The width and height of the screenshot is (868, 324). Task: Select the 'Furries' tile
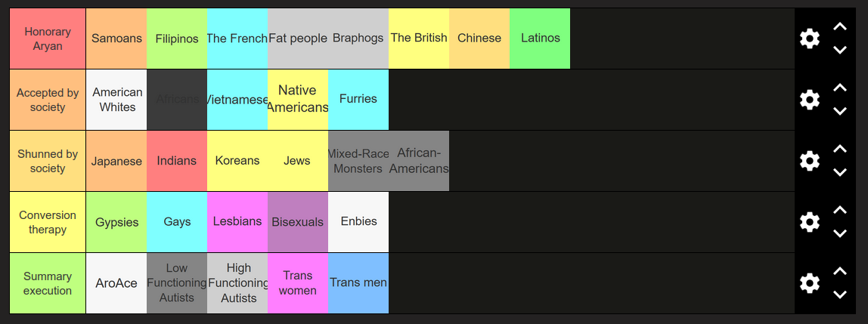click(358, 100)
